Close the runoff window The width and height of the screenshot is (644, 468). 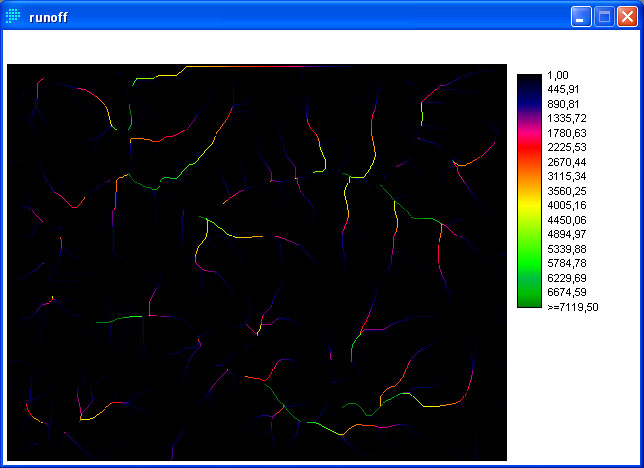tap(627, 17)
